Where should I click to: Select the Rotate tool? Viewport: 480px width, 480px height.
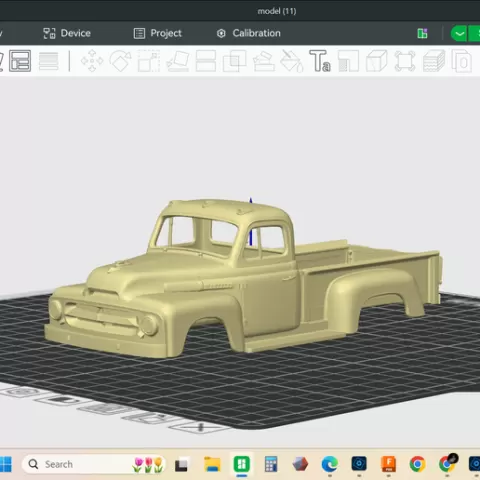click(x=120, y=61)
